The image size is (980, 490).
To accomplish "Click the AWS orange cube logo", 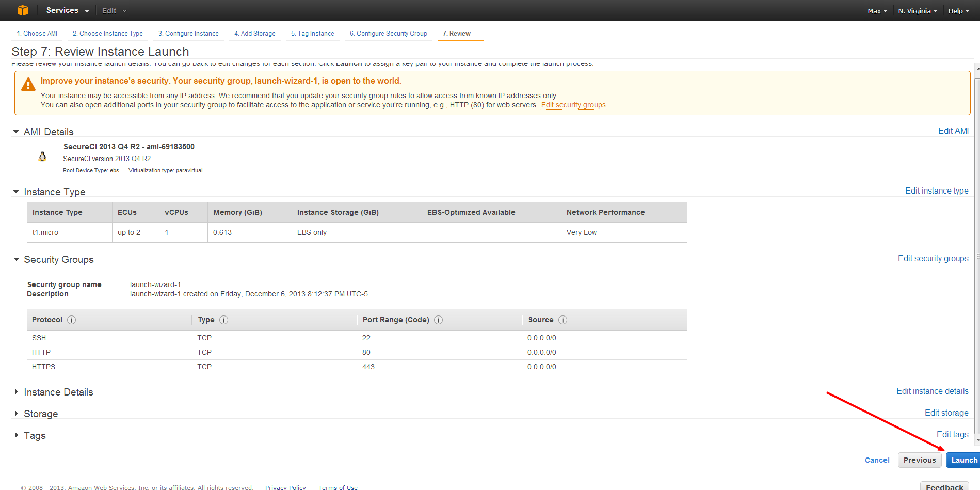I will click(23, 10).
